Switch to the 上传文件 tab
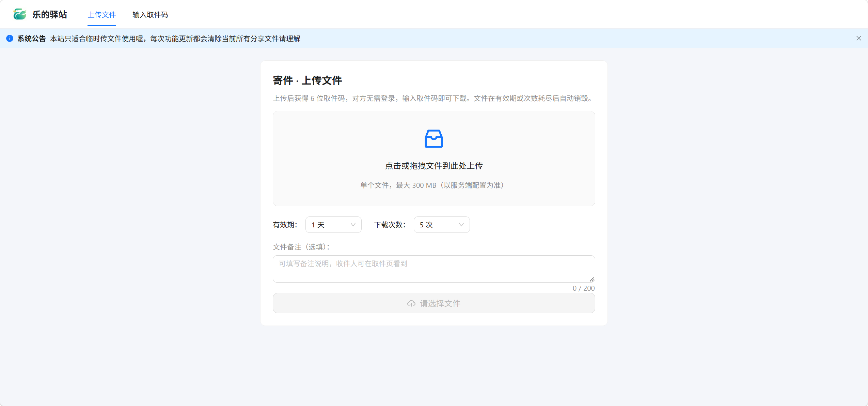This screenshot has width=868, height=406. coord(102,15)
